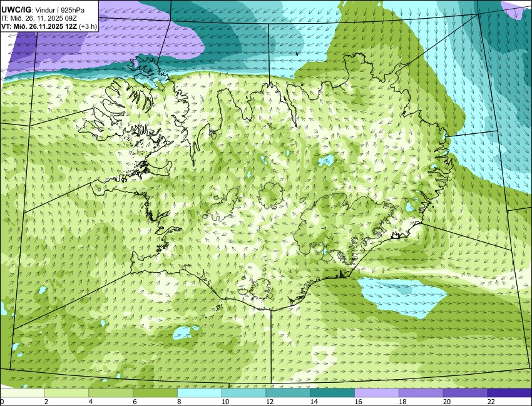Click the 0-2 legend color swatch
The image size is (532, 406).
point(23,393)
